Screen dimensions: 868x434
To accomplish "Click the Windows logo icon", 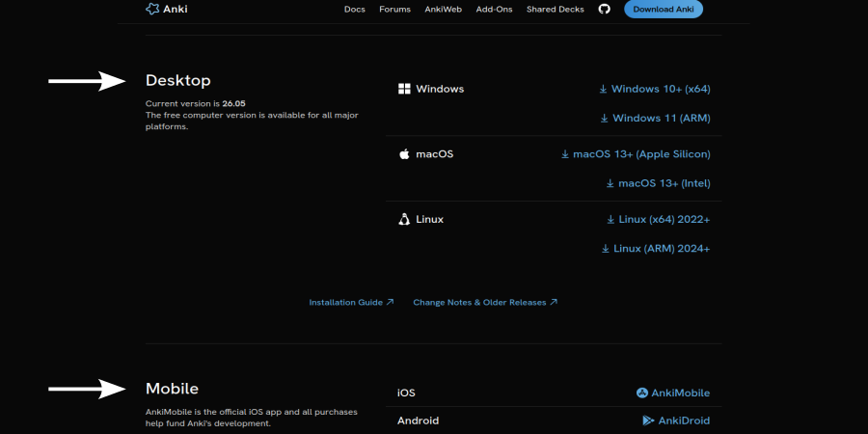I will (404, 89).
